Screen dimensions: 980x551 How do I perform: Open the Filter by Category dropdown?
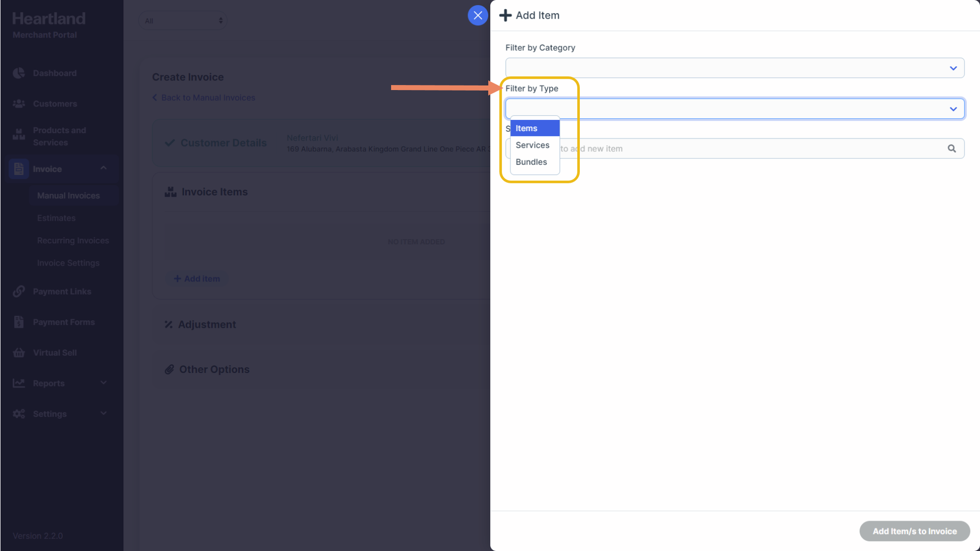coord(734,68)
